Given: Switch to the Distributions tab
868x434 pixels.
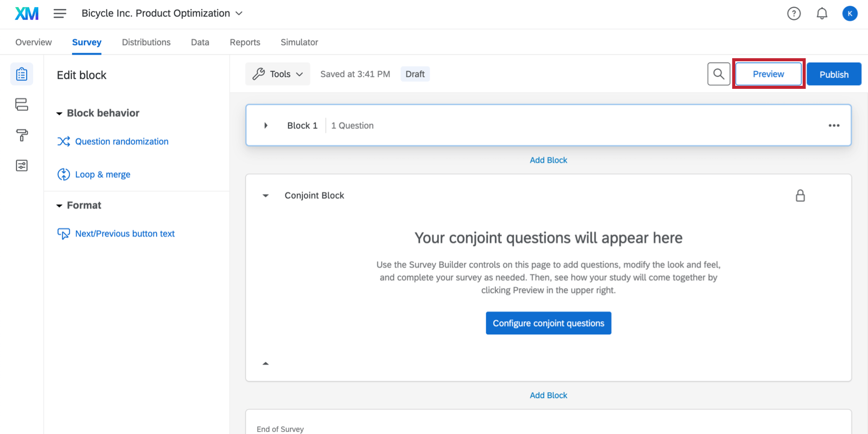Looking at the screenshot, I should point(146,42).
